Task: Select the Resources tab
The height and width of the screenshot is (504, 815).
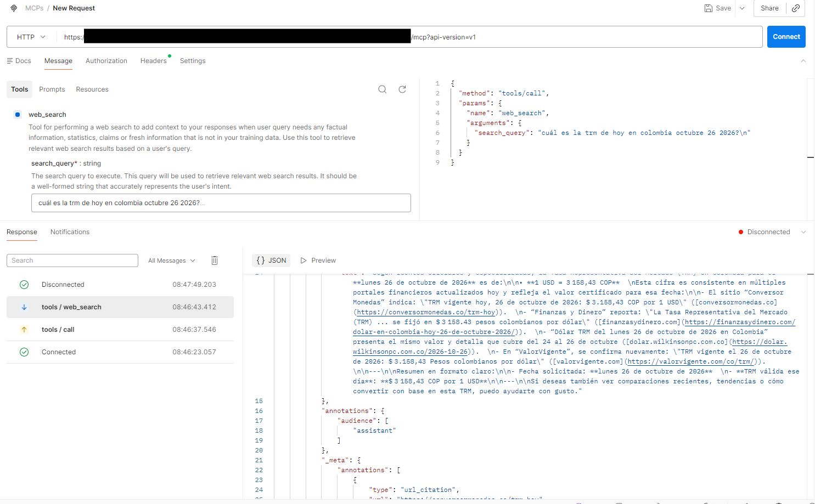Action: (92, 89)
